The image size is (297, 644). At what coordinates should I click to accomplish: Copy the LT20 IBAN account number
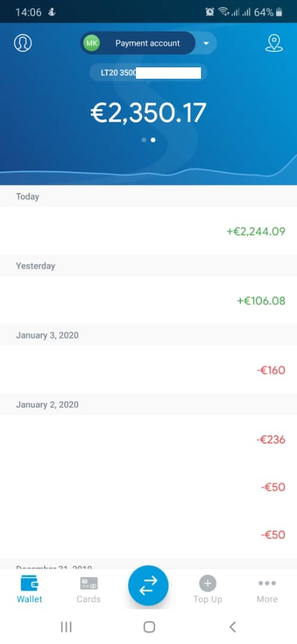pos(148,73)
